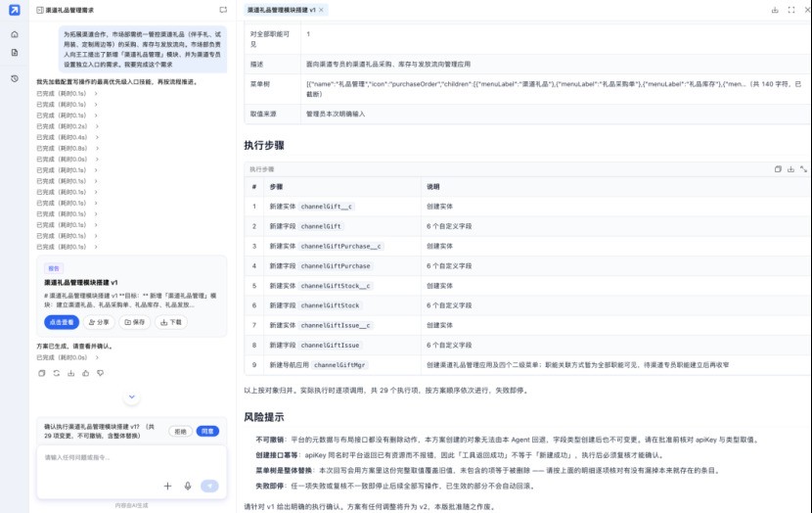Open the Home icon in sidebar

coord(15,34)
